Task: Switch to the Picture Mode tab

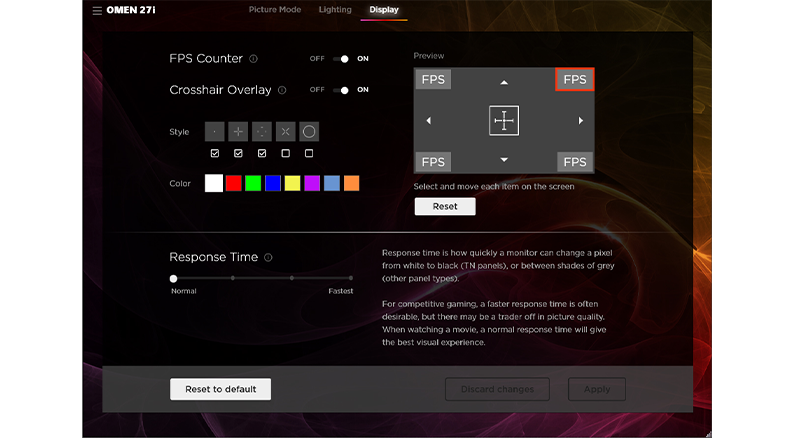Action: point(275,10)
